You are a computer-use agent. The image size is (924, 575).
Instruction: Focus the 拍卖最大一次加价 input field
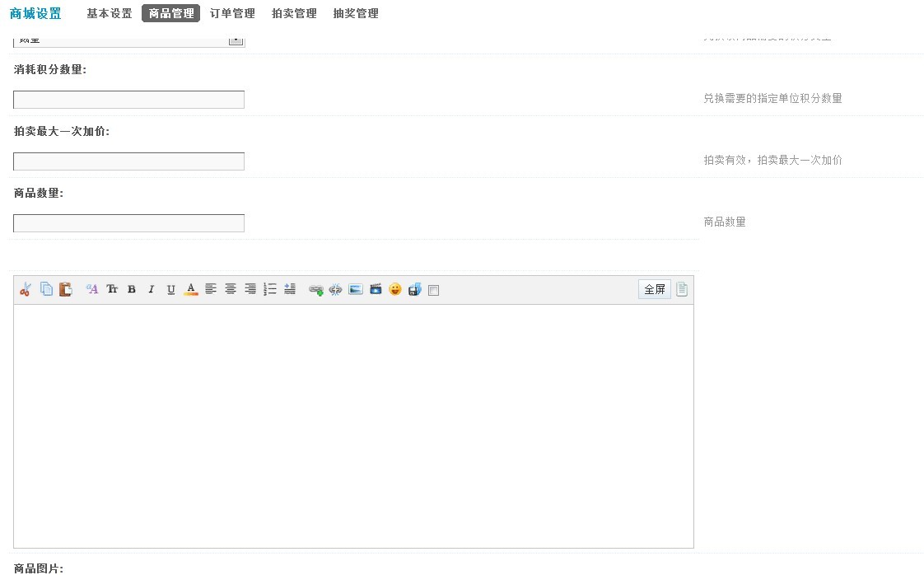(128, 161)
